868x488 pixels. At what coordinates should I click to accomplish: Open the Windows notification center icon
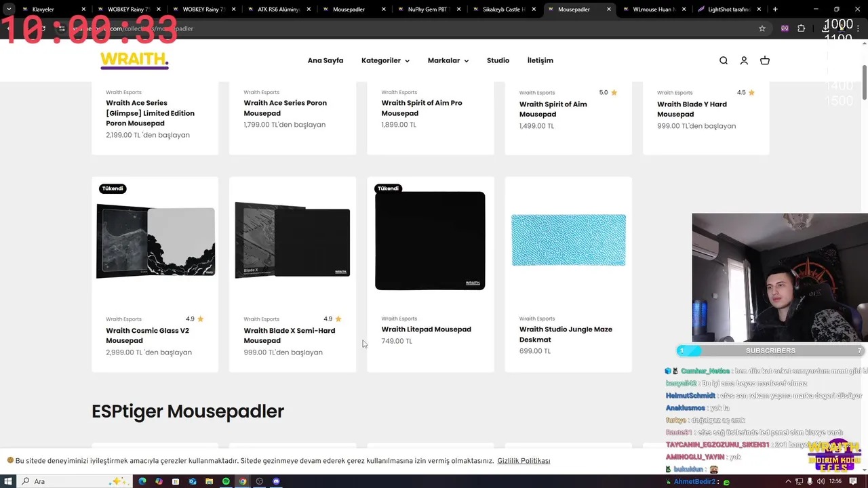(x=853, y=481)
